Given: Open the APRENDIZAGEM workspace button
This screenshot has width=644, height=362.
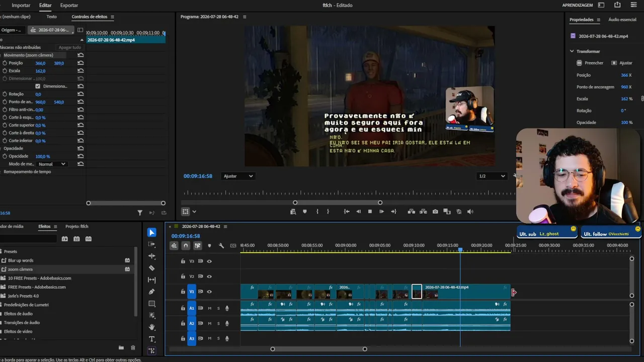Looking at the screenshot, I should click(x=578, y=5).
